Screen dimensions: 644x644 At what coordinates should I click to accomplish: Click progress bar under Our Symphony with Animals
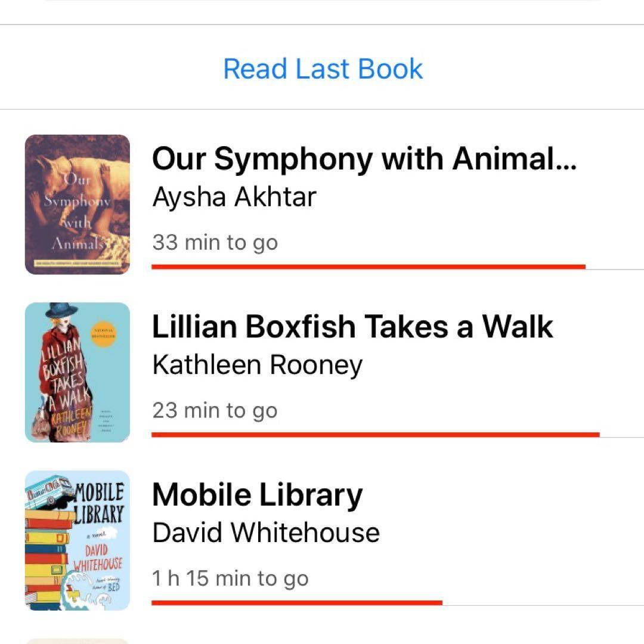[369, 267]
